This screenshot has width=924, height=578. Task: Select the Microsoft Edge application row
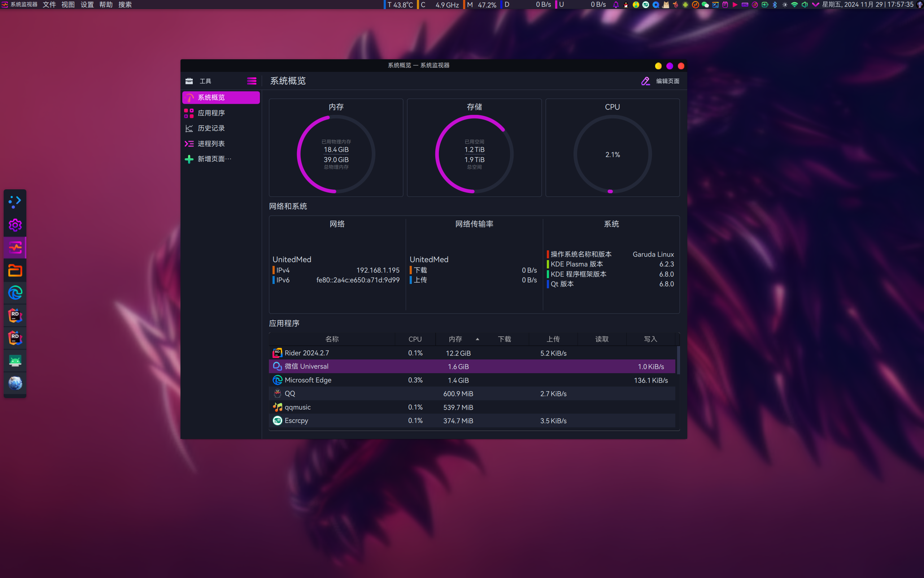click(472, 380)
